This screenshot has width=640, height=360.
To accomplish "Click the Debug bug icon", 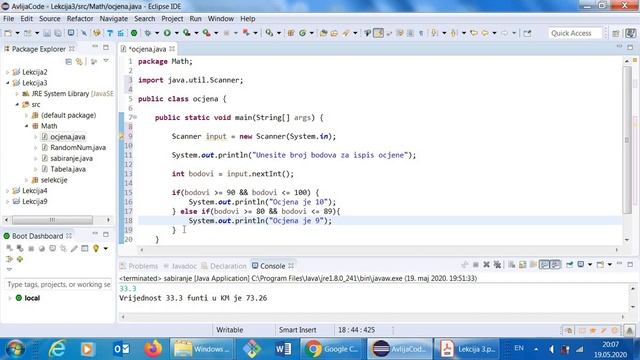I will coord(147,33).
